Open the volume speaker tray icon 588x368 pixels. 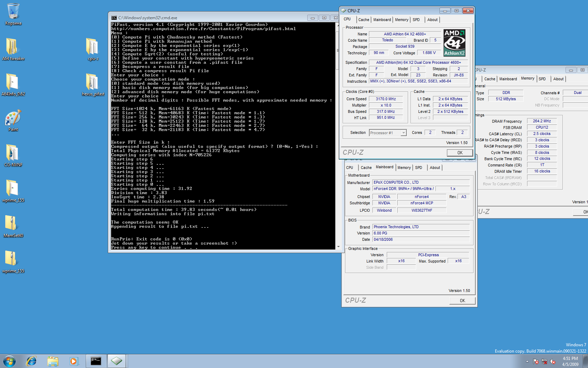click(553, 361)
